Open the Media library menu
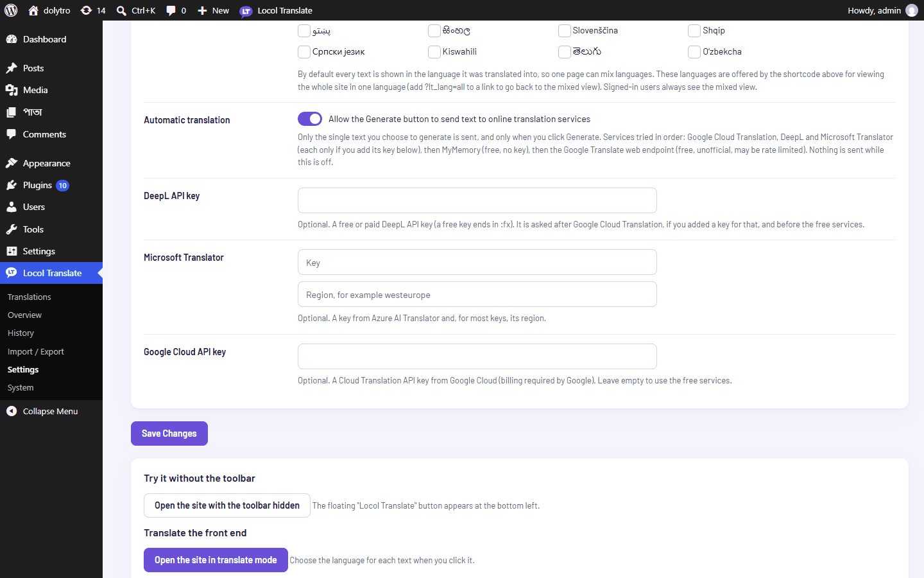 [51, 90]
